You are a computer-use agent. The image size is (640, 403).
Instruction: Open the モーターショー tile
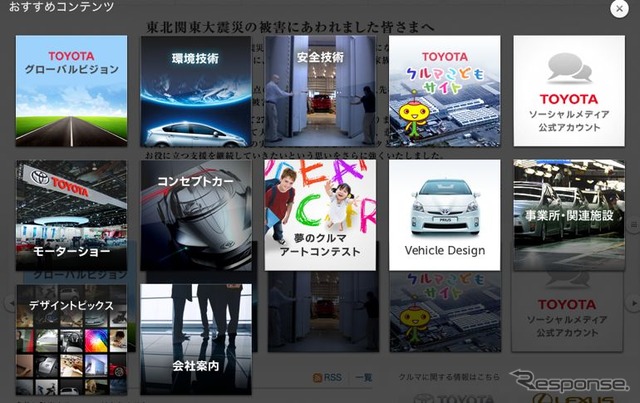(x=71, y=215)
